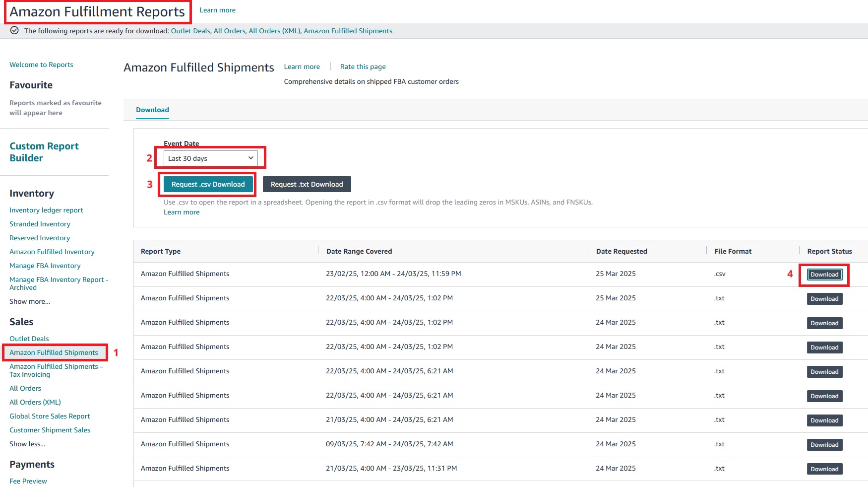The image size is (868, 487).
Task: Select Amazon Fulfilled Shipments in the Sales sidebar
Action: pos(54,352)
